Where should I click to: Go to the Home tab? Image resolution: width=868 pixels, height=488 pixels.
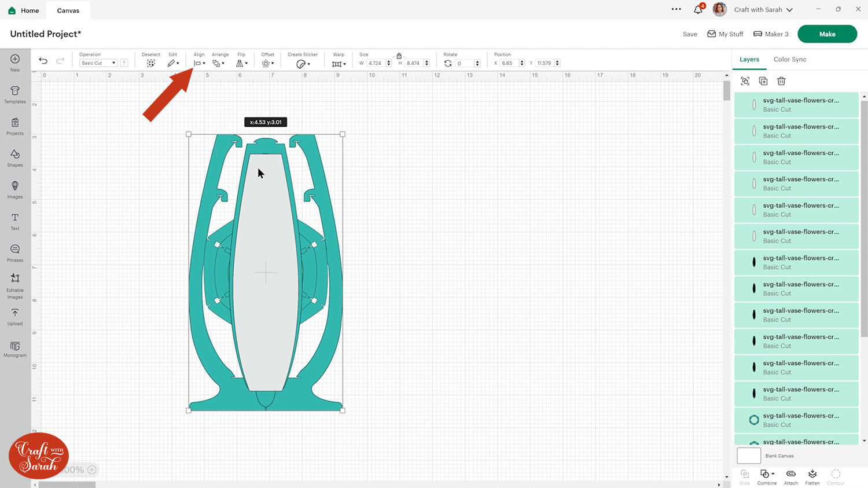pos(24,10)
